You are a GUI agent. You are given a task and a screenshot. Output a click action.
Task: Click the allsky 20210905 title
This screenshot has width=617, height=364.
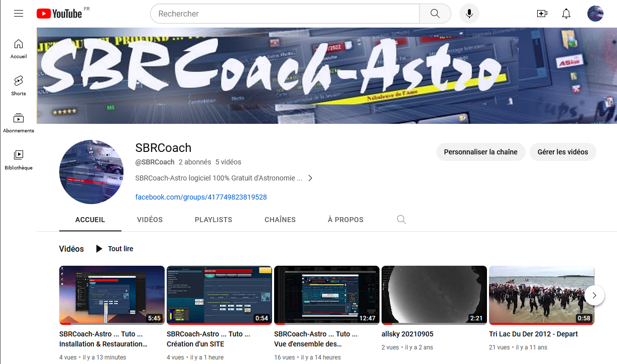point(408,334)
